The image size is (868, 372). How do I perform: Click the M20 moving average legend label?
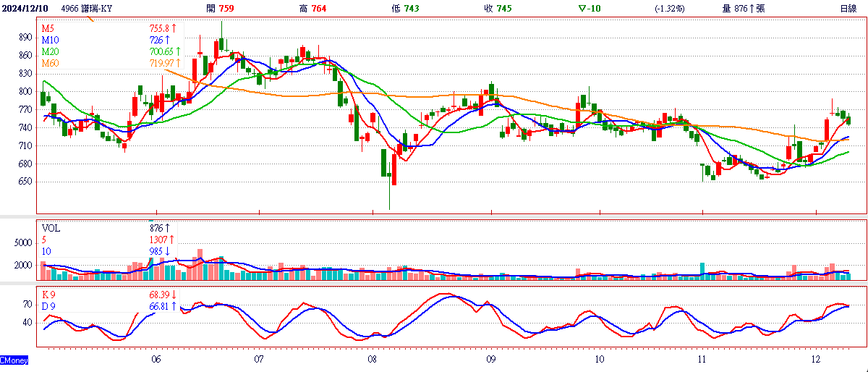pos(51,51)
